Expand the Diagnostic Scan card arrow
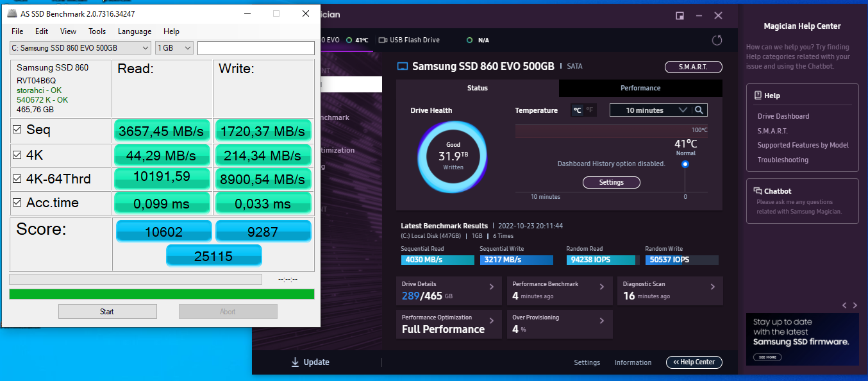 713,287
